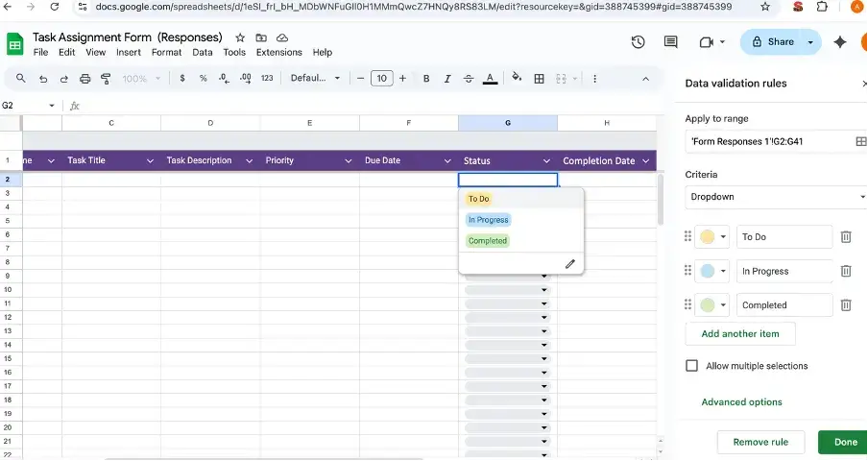Redo the last action

click(63, 79)
